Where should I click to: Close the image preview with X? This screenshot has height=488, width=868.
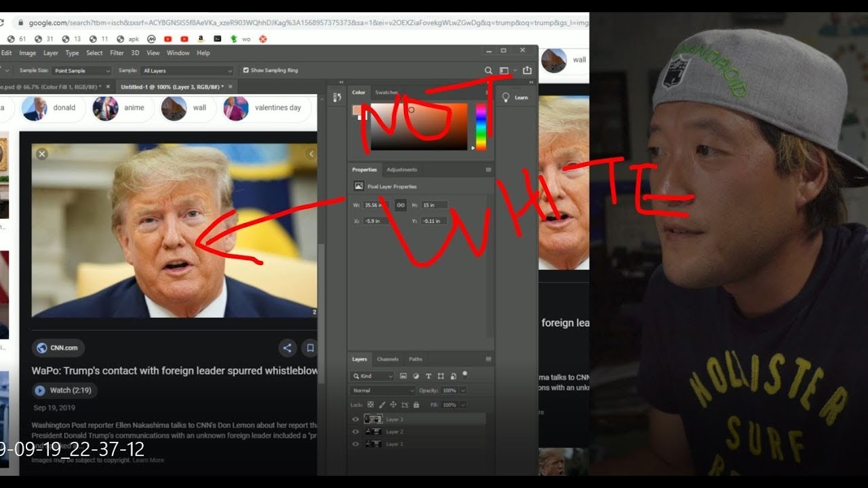coord(42,155)
